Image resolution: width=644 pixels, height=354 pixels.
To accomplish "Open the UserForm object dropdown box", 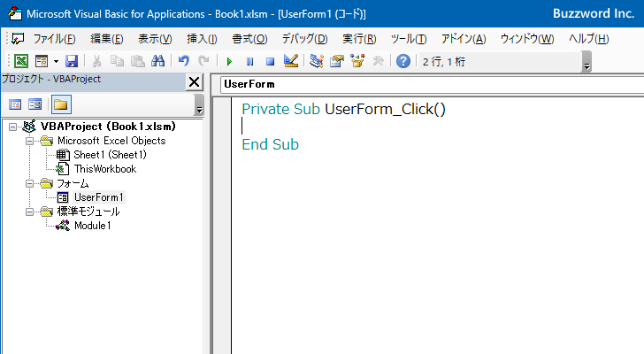I will click(425, 84).
